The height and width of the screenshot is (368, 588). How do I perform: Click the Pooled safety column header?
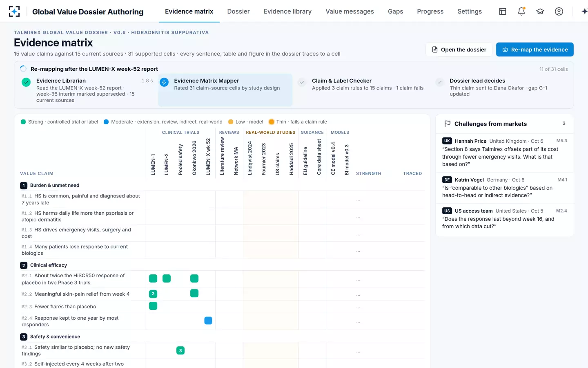coord(180,159)
